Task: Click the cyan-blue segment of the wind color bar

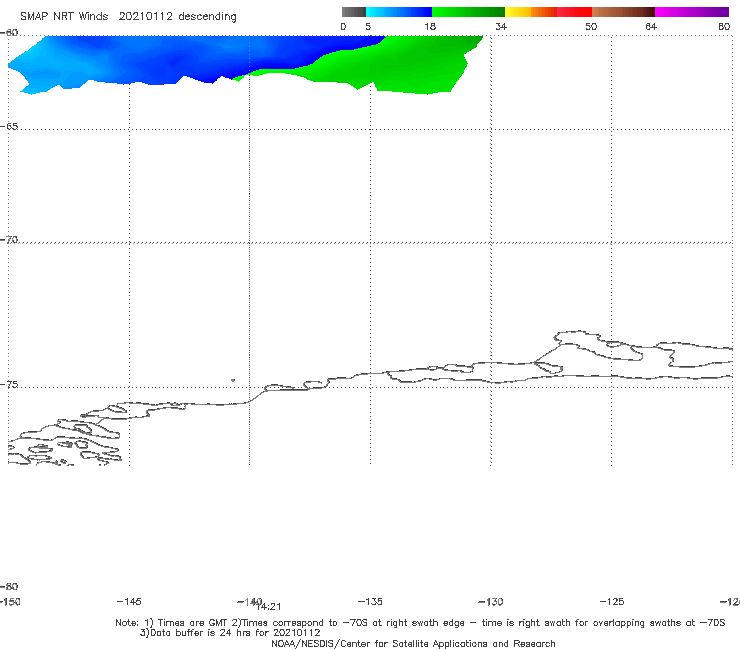Action: pyautogui.click(x=399, y=12)
